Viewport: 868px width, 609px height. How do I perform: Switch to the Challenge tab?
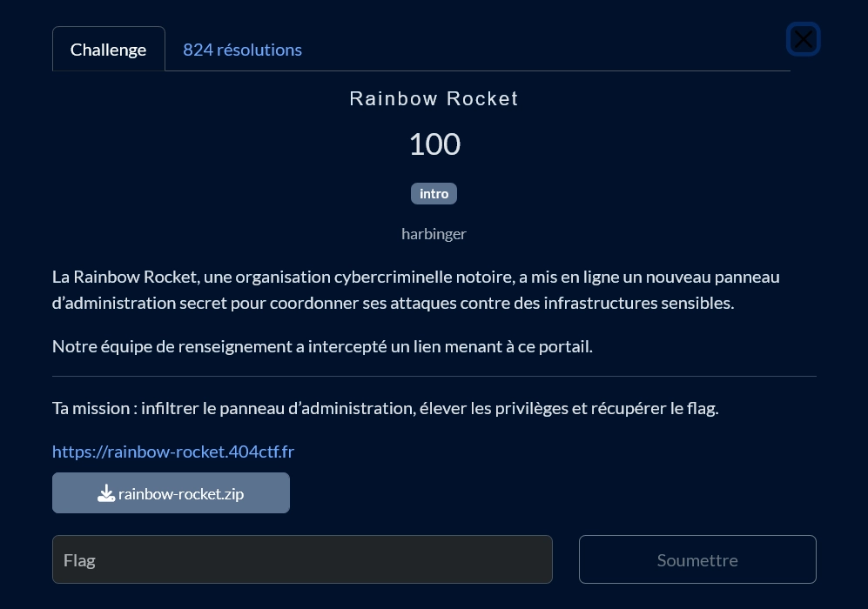(x=108, y=50)
